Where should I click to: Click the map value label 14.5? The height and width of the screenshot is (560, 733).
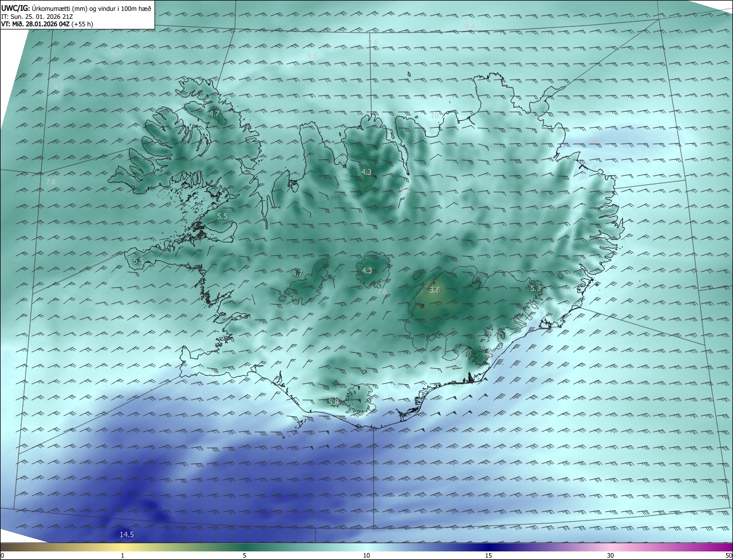[127, 535]
